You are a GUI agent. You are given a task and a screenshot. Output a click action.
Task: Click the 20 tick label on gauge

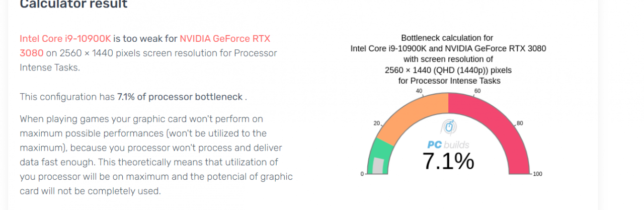(375, 123)
